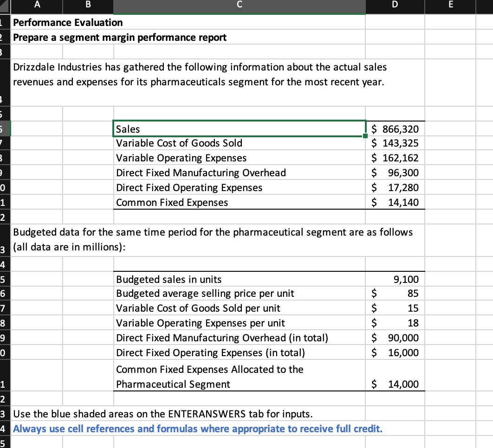
Task: Select column A header
Action: pos(37,6)
